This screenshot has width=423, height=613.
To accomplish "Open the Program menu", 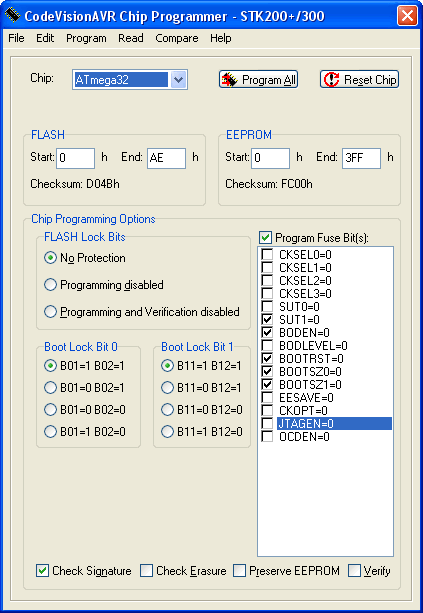I will click(86, 38).
